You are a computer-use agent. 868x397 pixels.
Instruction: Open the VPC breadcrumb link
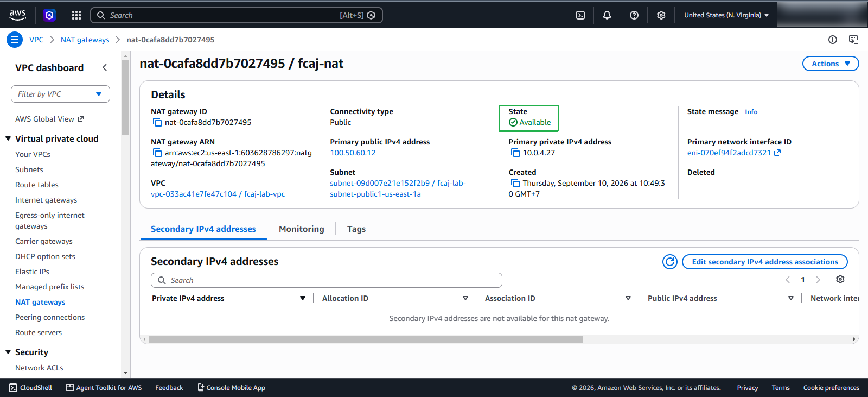click(x=36, y=40)
